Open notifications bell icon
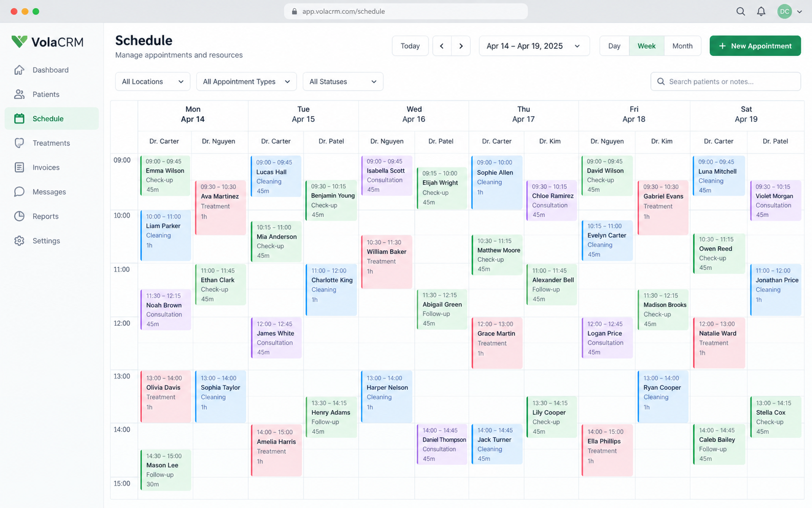This screenshot has width=812, height=508. pos(761,11)
